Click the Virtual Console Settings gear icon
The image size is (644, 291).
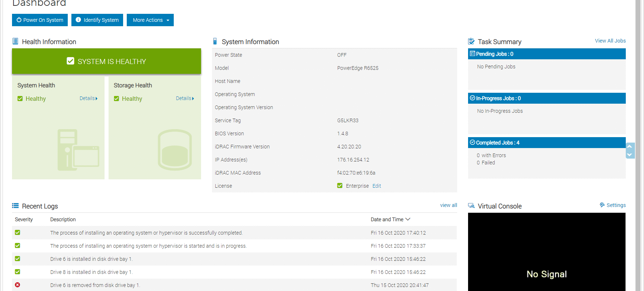(x=602, y=205)
